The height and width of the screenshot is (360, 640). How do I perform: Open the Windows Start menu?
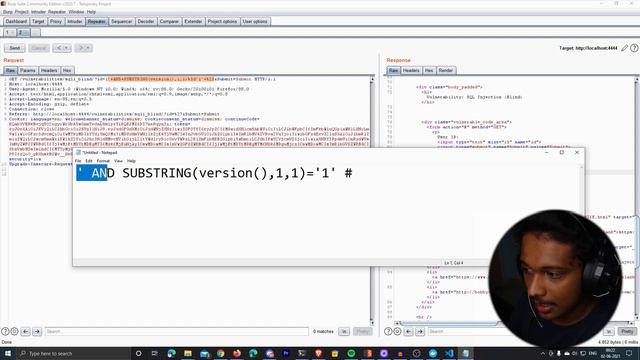pos(8,353)
